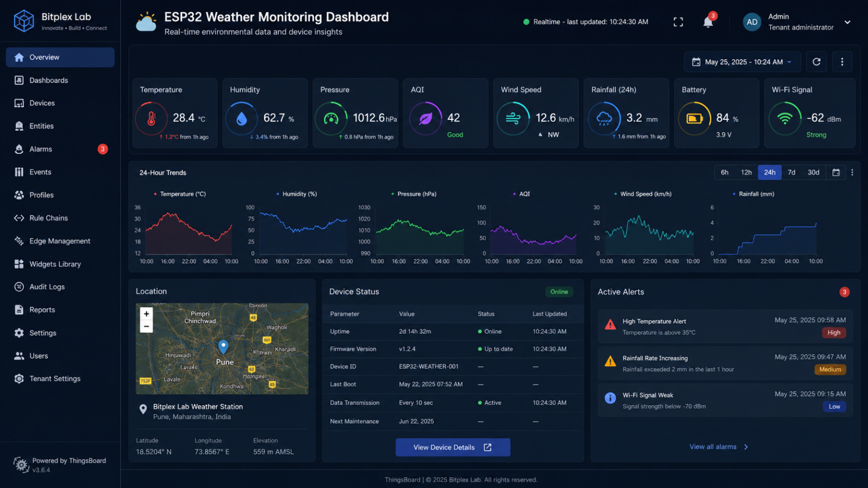Click the Alarms bell sidebar icon
Viewport: 868px width, 488px height.
19,149
